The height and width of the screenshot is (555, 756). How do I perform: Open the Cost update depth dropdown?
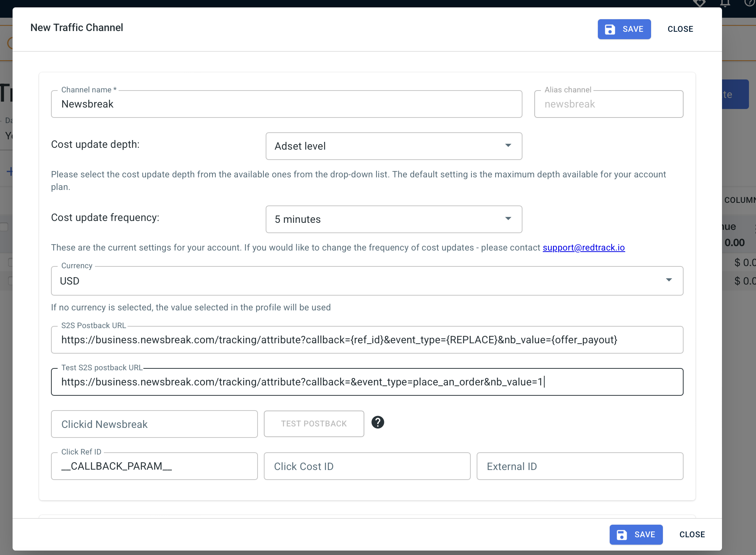394,146
